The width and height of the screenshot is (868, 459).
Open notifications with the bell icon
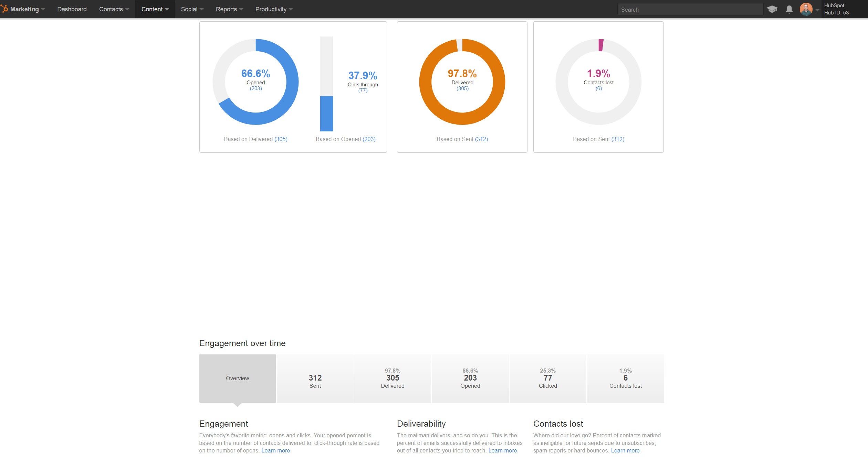[789, 9]
